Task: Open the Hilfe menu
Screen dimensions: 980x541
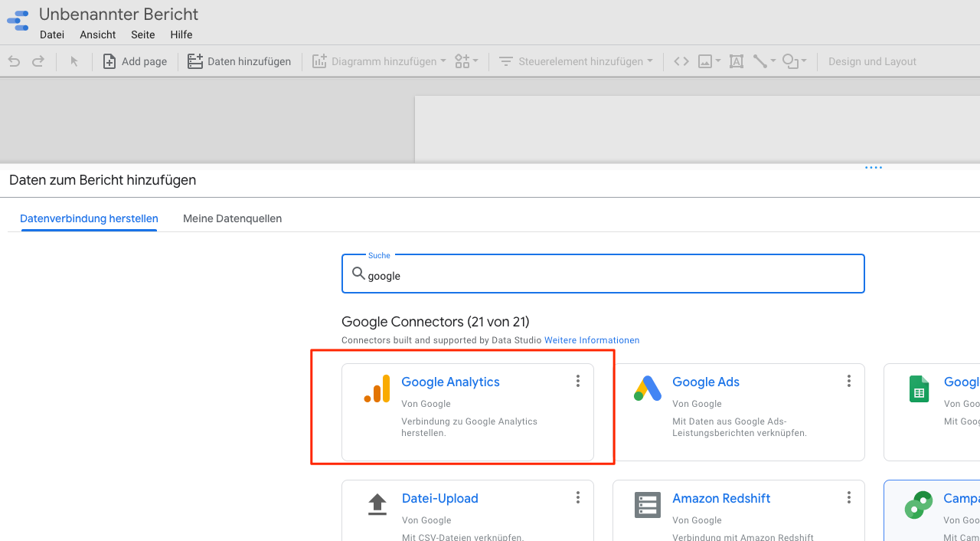Action: point(181,34)
